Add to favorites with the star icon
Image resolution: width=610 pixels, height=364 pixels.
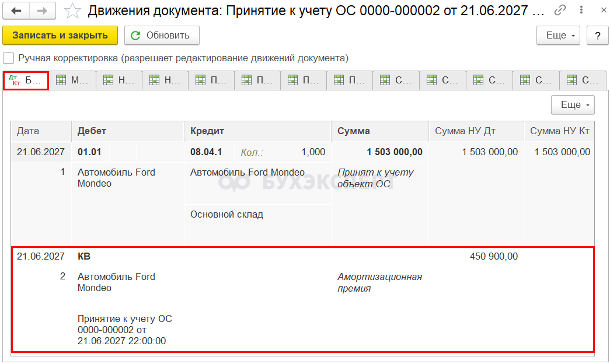point(72,11)
